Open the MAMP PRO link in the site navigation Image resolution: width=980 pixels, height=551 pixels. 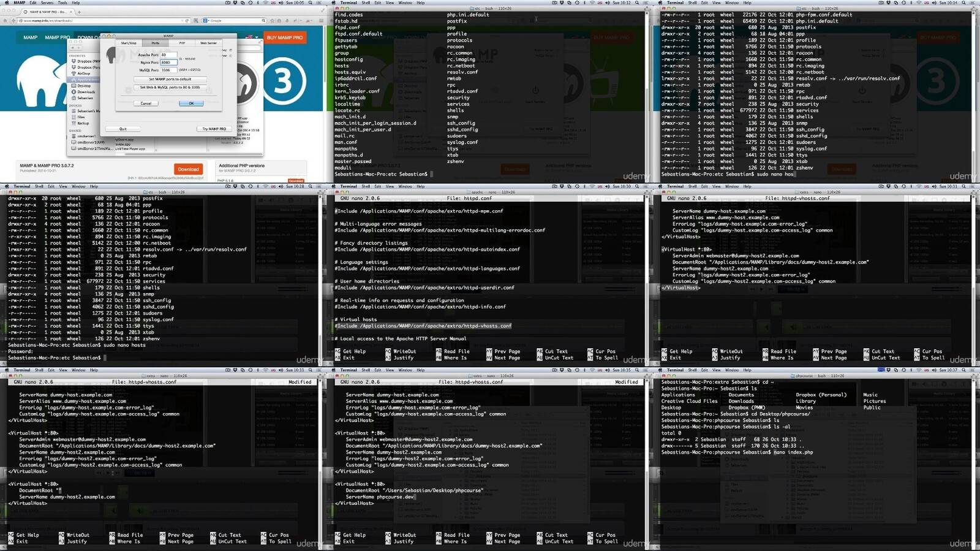tap(56, 37)
